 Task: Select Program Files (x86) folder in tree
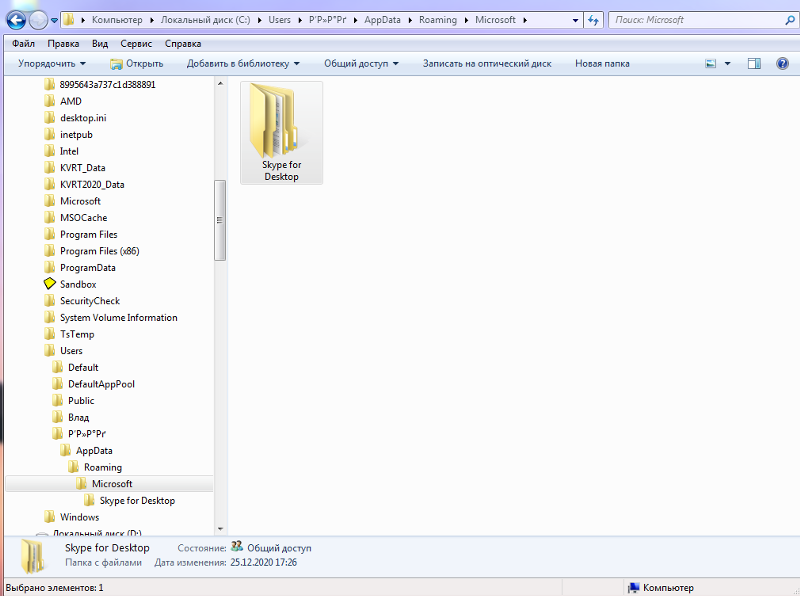coord(99,251)
